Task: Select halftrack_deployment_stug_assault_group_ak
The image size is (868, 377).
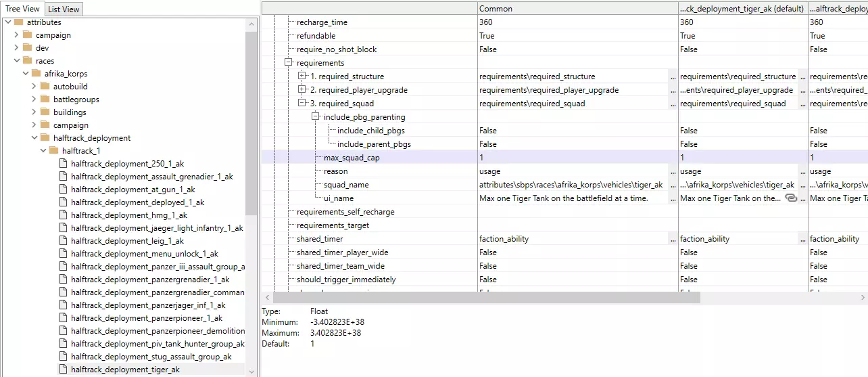Action: point(151,357)
